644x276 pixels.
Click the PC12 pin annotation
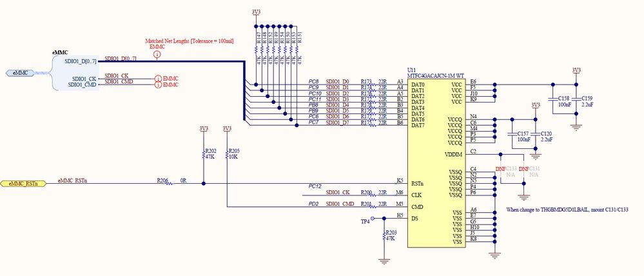[x=315, y=186]
